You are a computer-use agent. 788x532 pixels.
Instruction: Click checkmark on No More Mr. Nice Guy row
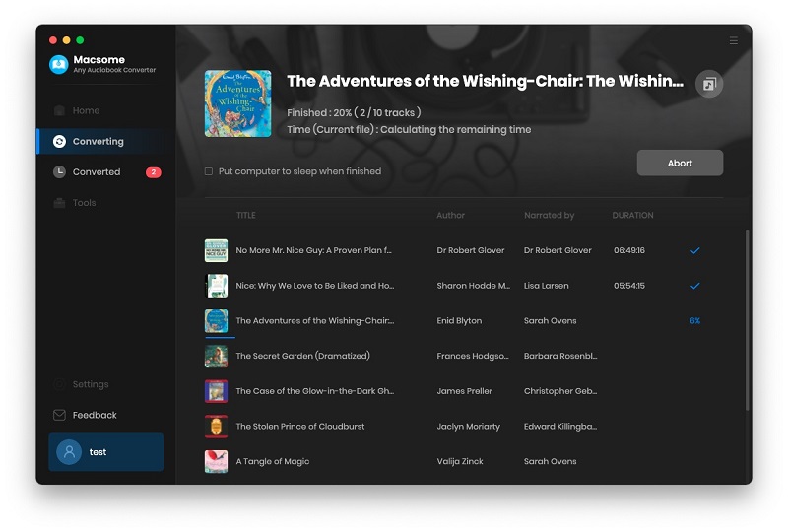(x=695, y=250)
